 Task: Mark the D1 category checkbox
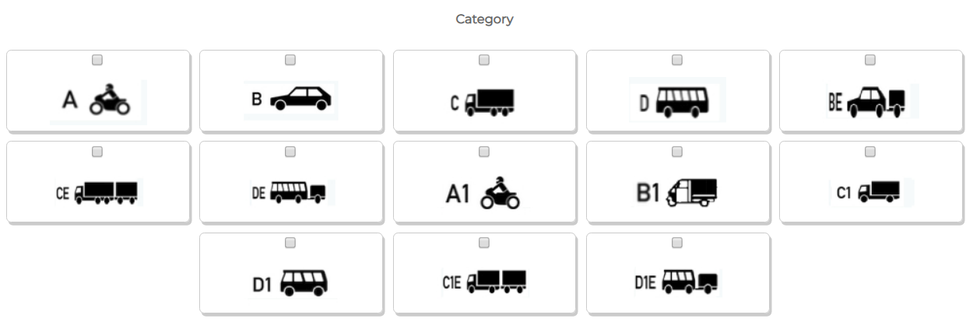point(290,243)
